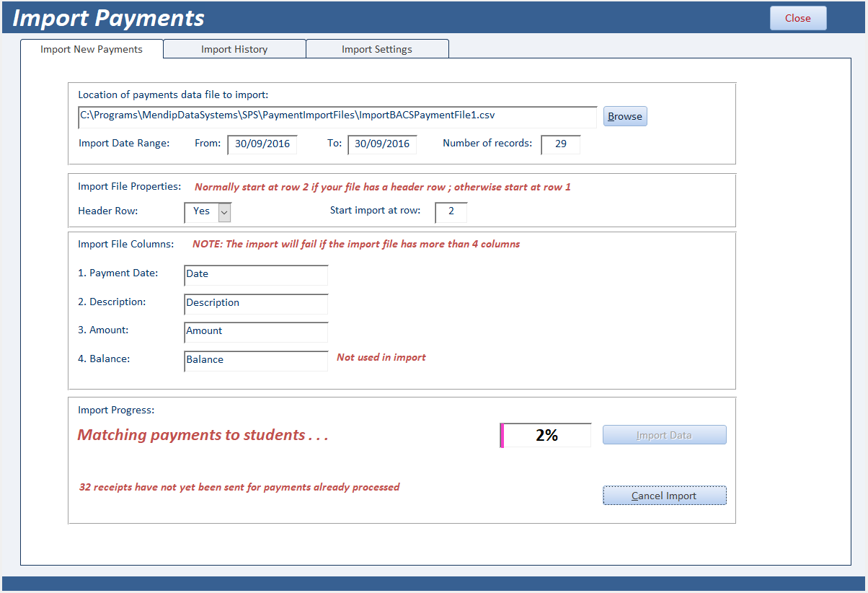This screenshot has height=593, width=868.
Task: Click the 'more than 4 columns' warning note
Action: [x=356, y=244]
